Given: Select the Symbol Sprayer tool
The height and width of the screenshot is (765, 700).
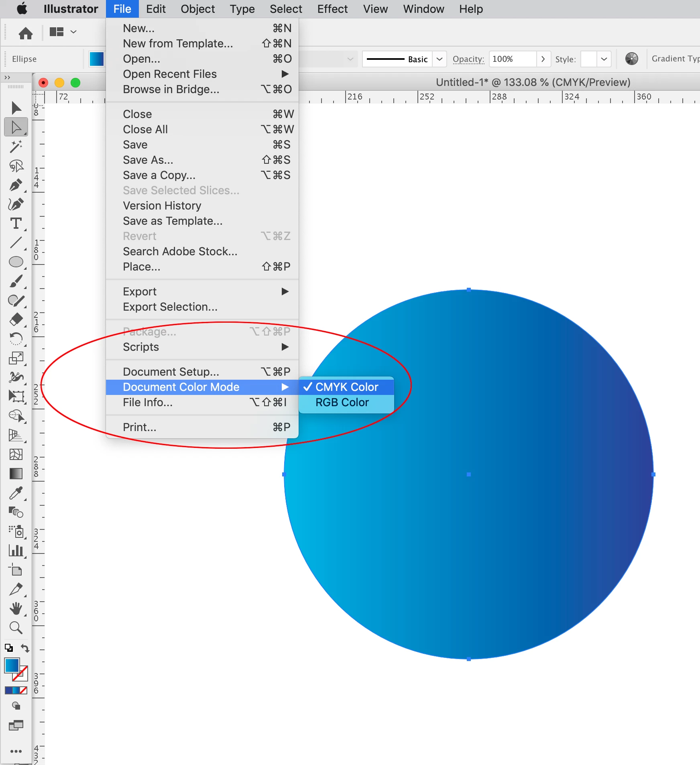Looking at the screenshot, I should 16,531.
